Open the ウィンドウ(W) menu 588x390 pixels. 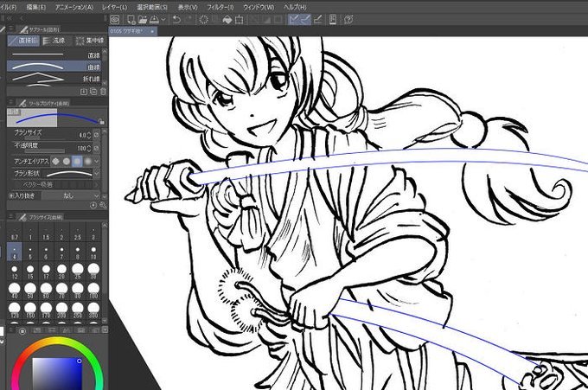click(259, 7)
